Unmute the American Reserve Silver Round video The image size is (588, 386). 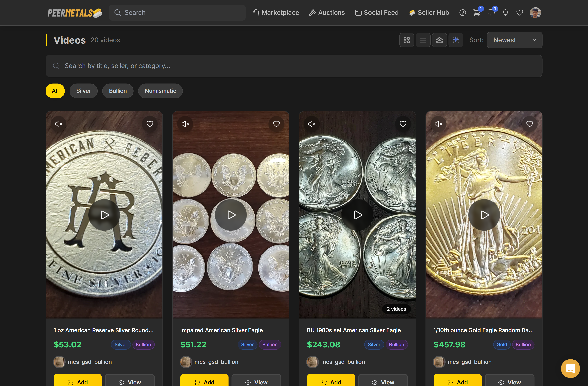(59, 124)
